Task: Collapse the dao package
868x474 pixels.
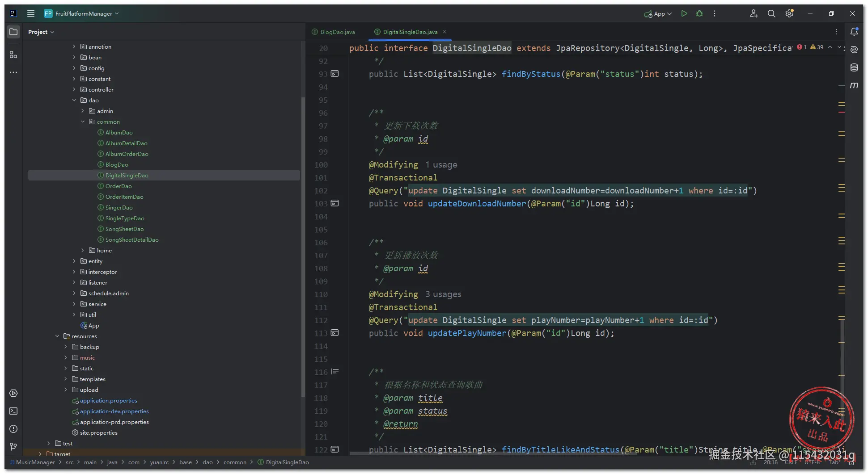Action: tap(74, 100)
